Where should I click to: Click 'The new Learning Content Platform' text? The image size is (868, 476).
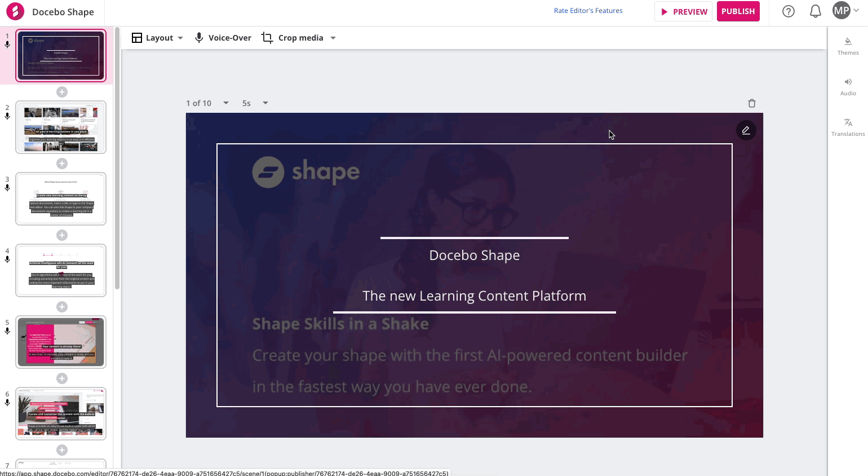(x=475, y=296)
